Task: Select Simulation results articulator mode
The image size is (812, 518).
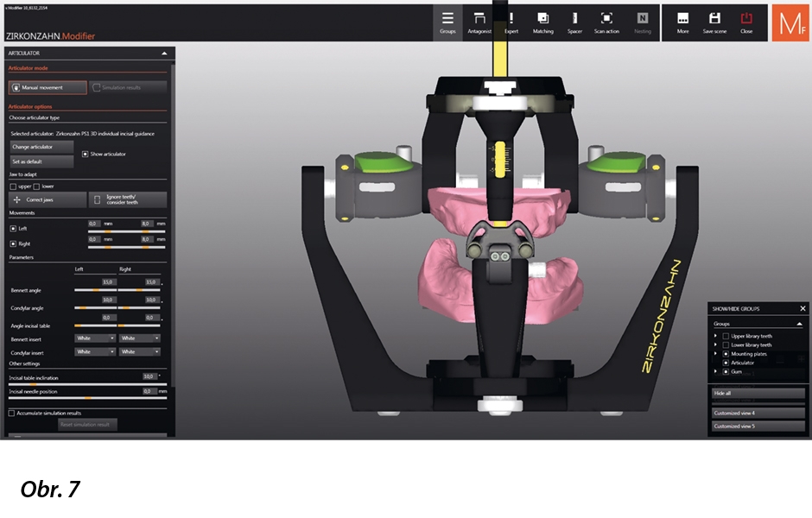Action: coord(128,87)
